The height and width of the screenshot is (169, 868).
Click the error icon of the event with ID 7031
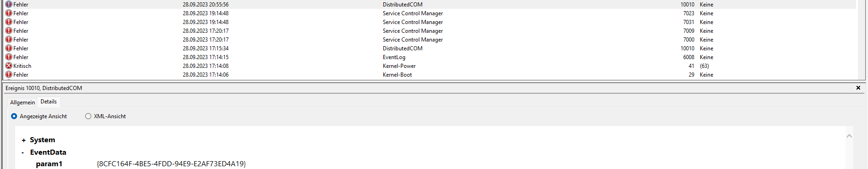point(9,22)
